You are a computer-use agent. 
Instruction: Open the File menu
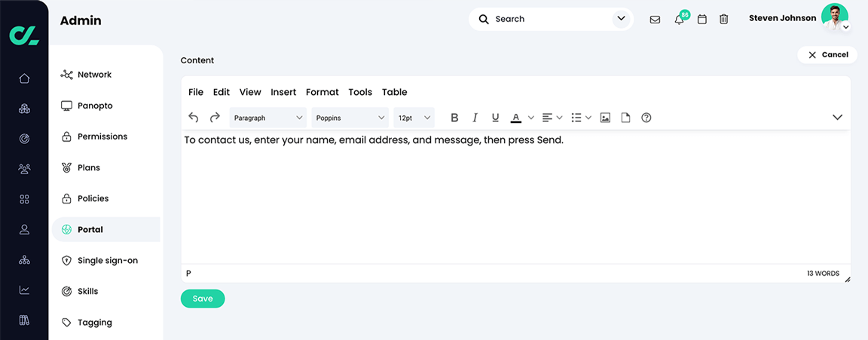[x=196, y=92]
